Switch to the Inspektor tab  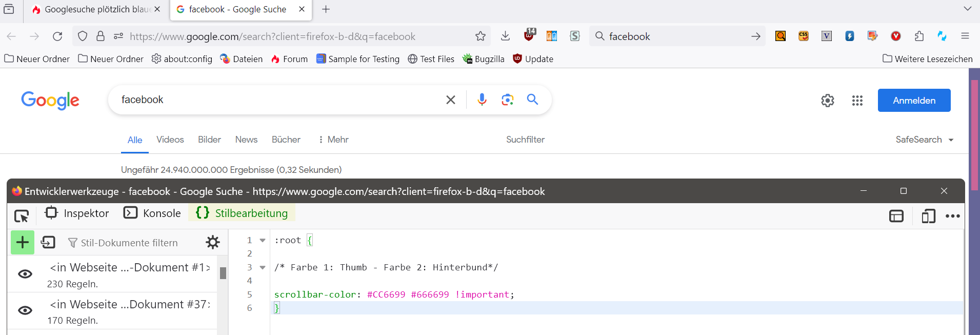[x=77, y=213]
